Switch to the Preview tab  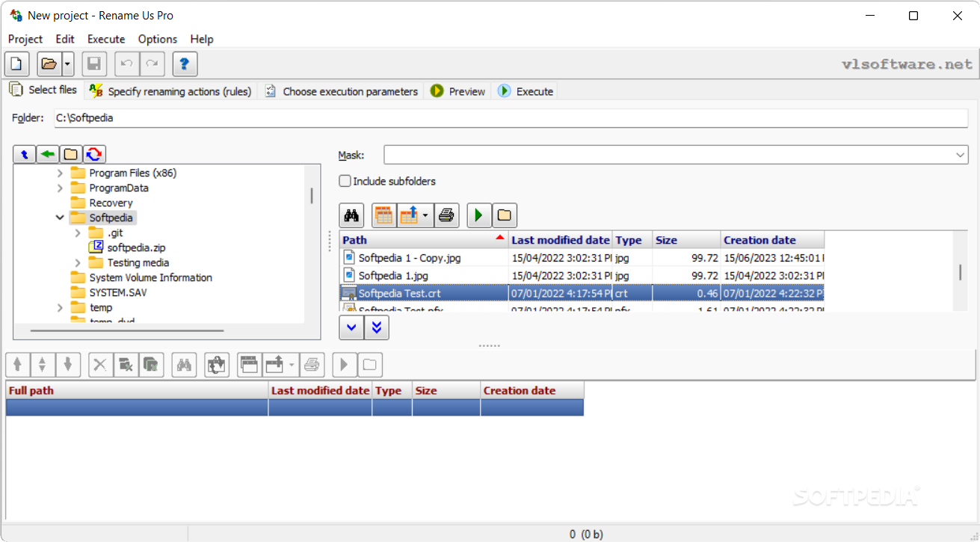[x=457, y=91]
